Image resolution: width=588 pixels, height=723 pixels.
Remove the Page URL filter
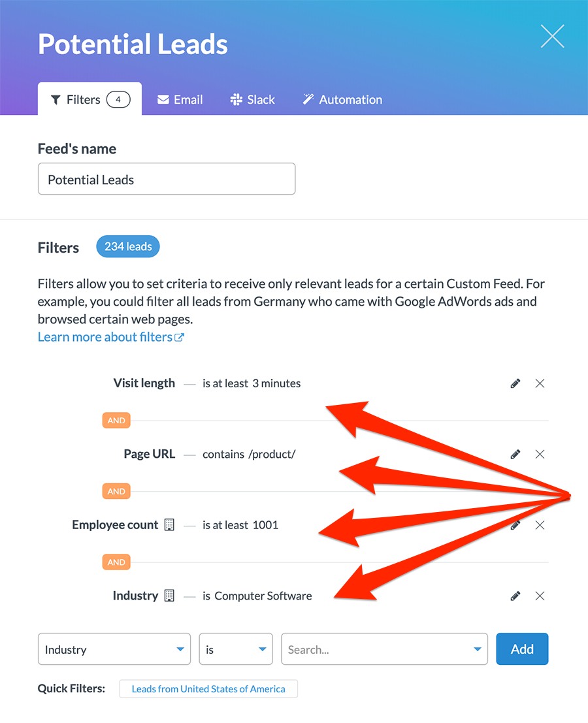540,454
